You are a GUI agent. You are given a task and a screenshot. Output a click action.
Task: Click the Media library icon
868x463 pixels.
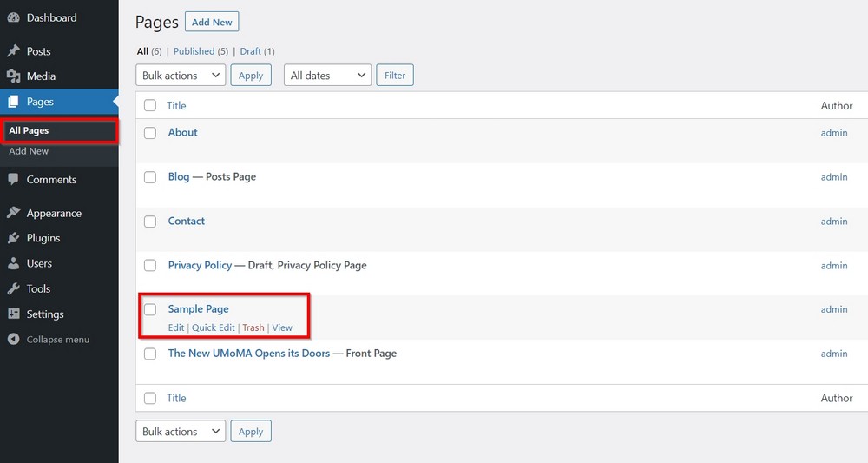pos(13,76)
